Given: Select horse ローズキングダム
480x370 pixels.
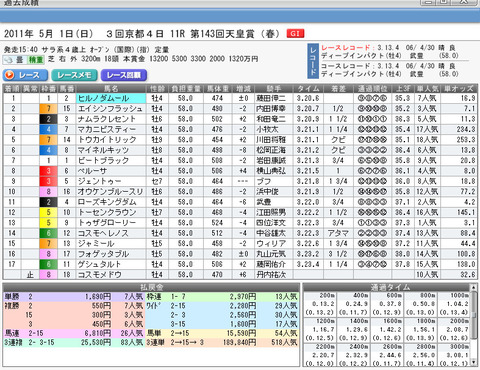Looking at the screenshot, I should pyautogui.click(x=111, y=202).
